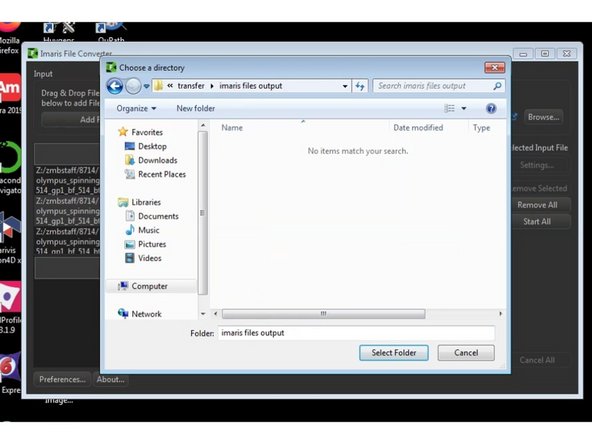
Task: Open Documents library
Action: coord(152,216)
